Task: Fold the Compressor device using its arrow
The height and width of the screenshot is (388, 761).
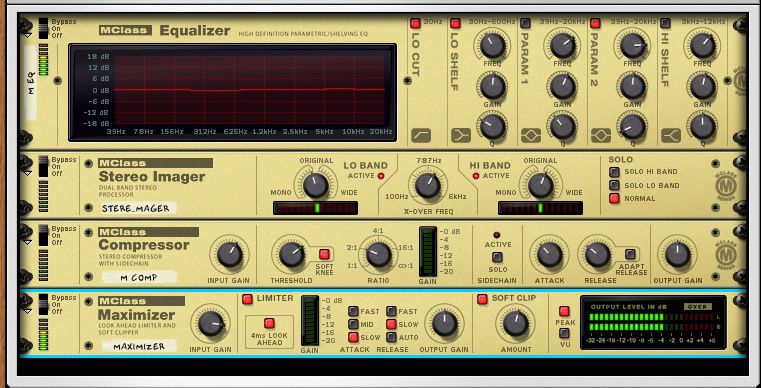Action: click(x=28, y=242)
